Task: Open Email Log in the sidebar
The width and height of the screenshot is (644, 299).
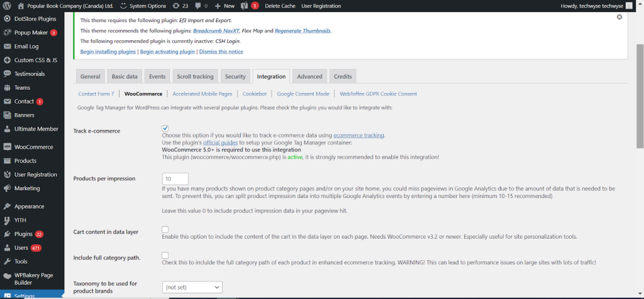Action: tap(26, 46)
